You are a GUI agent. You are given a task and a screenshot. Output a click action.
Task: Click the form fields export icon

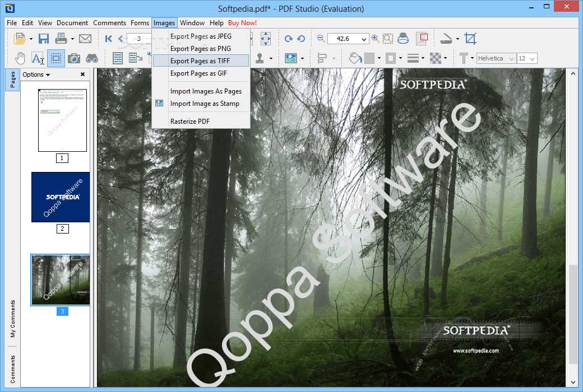(x=135, y=58)
